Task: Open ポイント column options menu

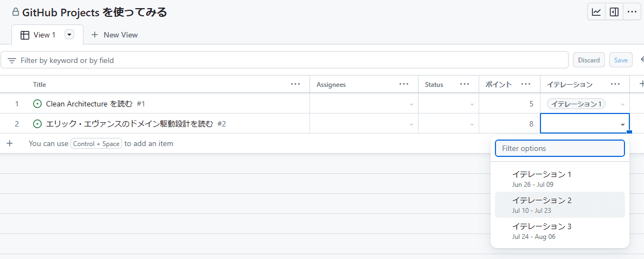Action: [x=525, y=84]
